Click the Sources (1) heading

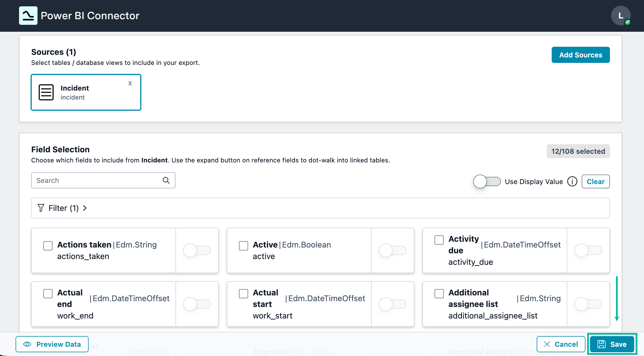tap(54, 52)
